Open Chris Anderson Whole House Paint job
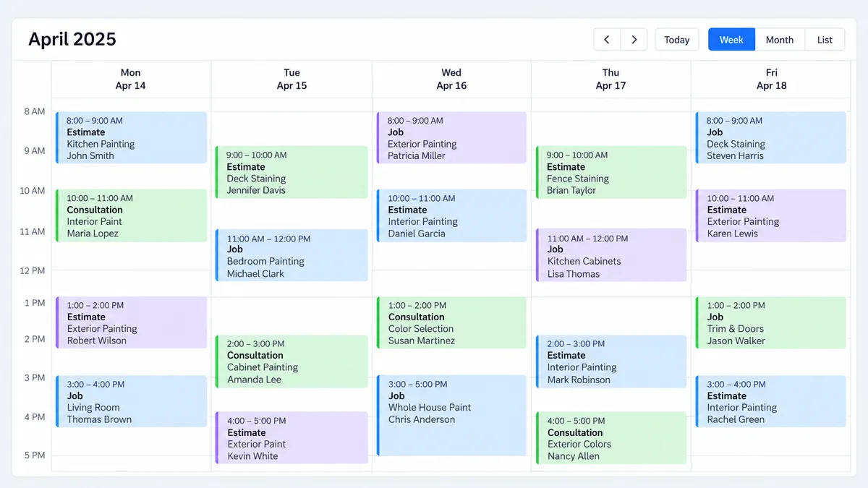 coord(451,416)
